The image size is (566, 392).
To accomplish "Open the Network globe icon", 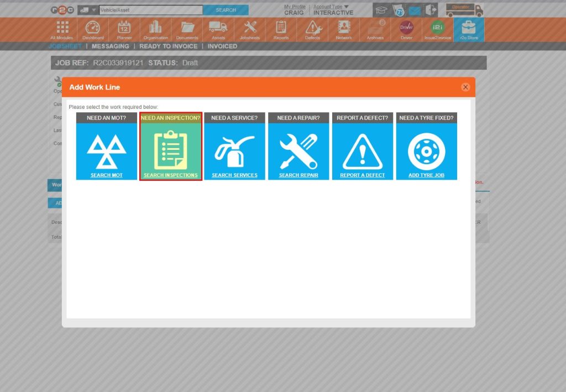I will coord(344,29).
